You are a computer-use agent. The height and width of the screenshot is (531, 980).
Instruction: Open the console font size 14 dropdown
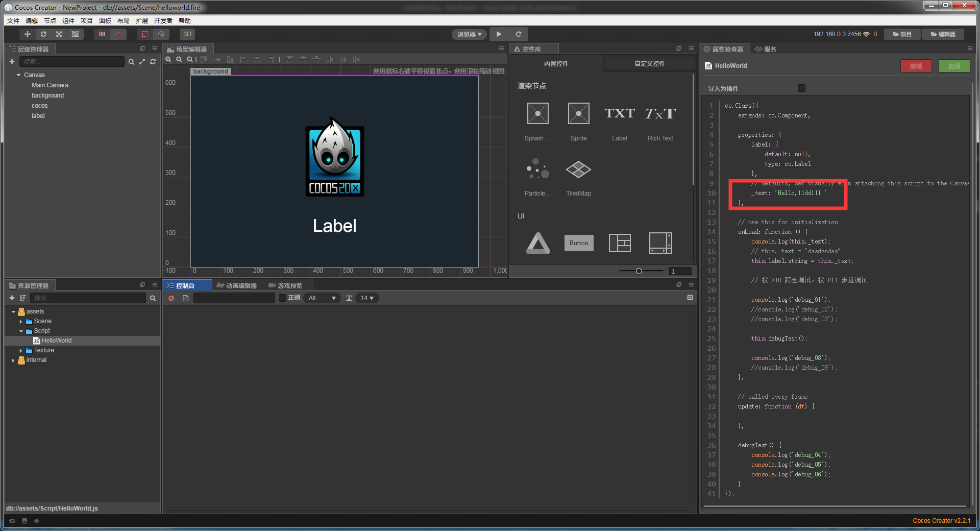[x=367, y=298]
